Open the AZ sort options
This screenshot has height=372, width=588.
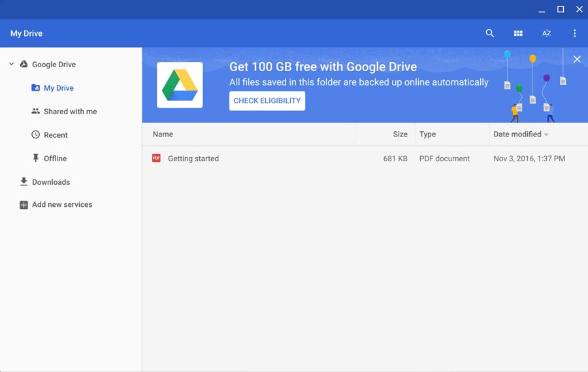pos(546,33)
